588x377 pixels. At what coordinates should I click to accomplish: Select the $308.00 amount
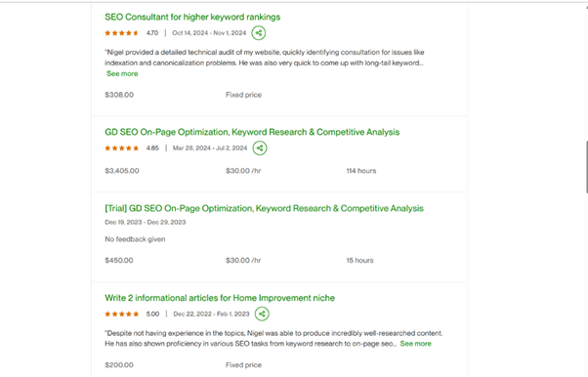coord(119,95)
